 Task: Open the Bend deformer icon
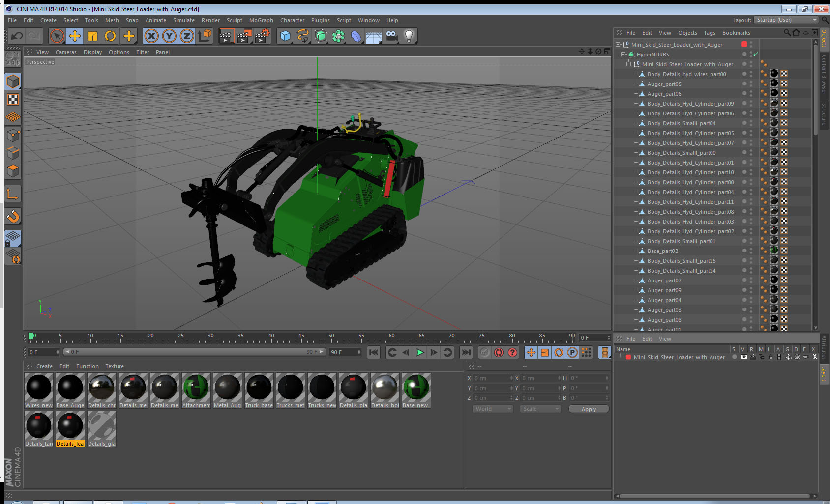tap(356, 36)
